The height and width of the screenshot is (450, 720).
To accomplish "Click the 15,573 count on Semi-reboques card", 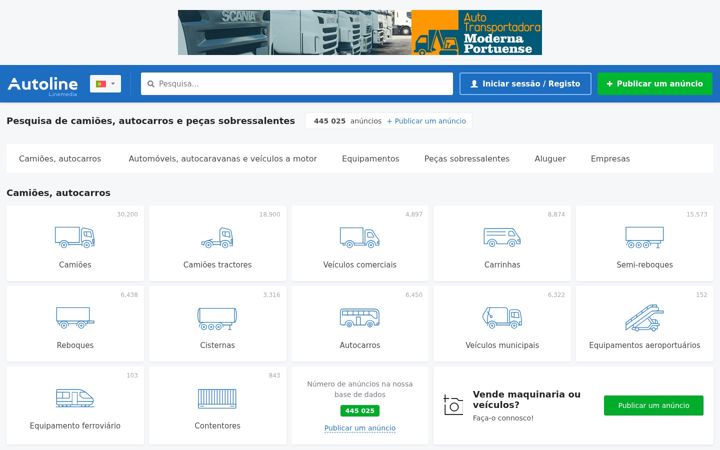I will click(697, 214).
